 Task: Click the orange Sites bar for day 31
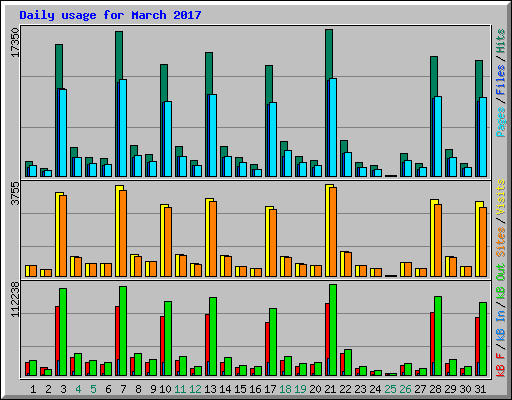[483, 242]
